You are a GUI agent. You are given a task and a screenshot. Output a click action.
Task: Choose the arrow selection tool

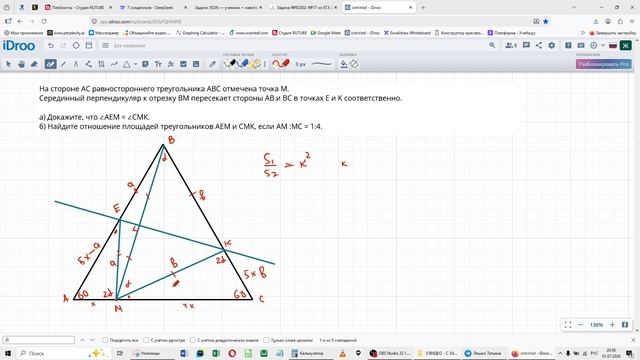(9, 64)
